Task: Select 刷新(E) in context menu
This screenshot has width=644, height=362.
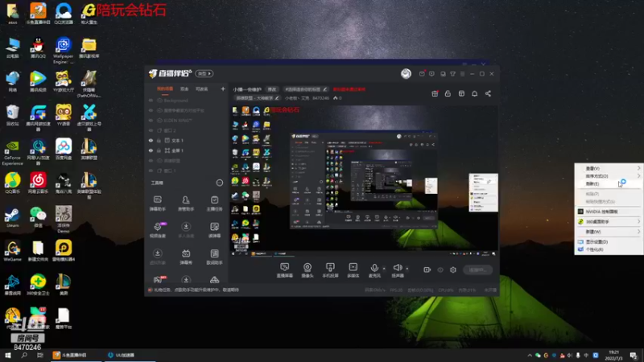Action: pos(609,184)
